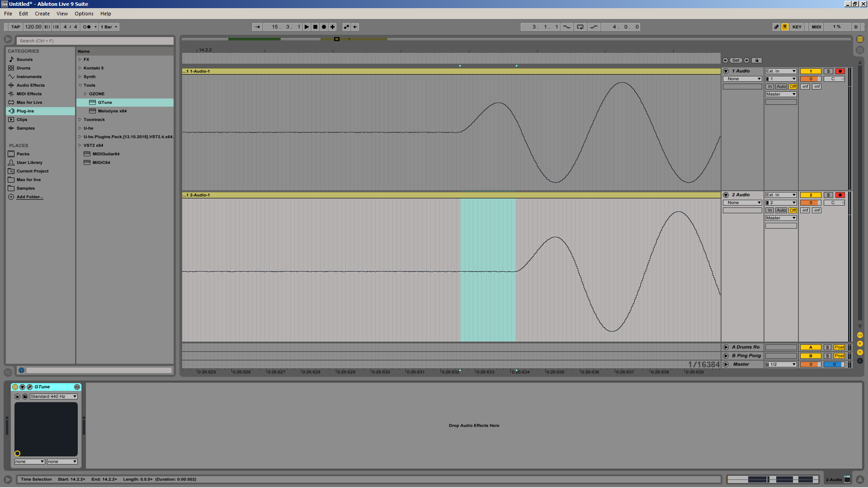Open the Options menu

click(84, 14)
